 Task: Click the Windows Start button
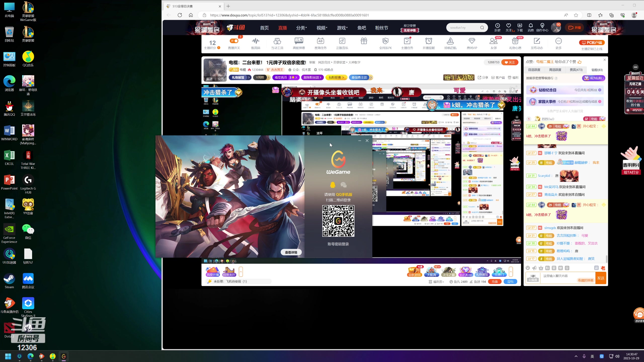point(8,356)
